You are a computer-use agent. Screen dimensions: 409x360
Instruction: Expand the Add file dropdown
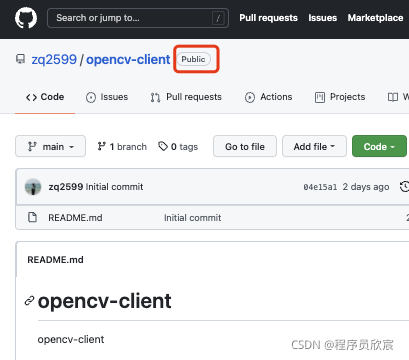pyautogui.click(x=314, y=146)
